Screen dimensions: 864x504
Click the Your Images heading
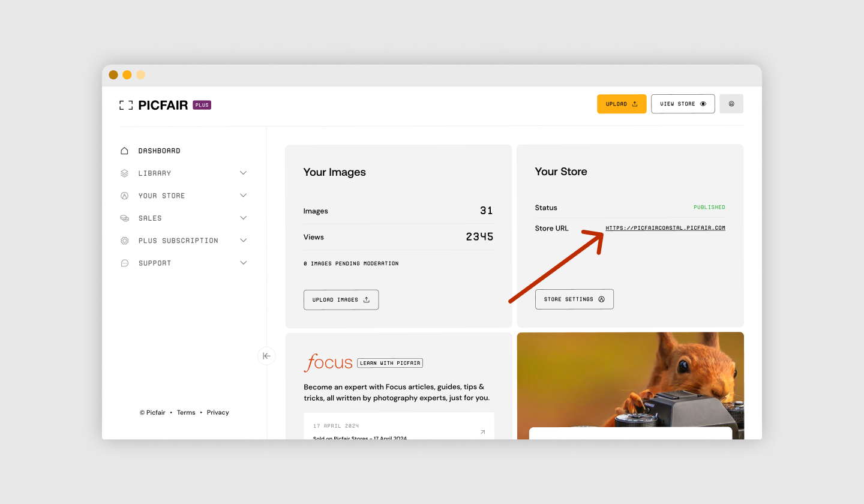pos(335,172)
